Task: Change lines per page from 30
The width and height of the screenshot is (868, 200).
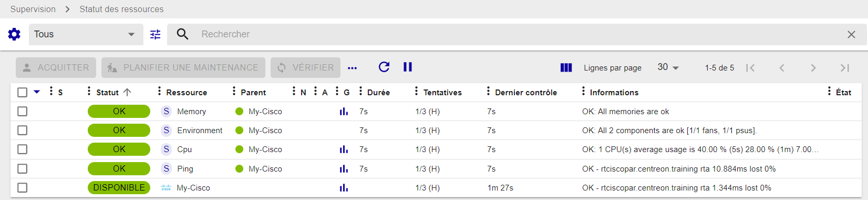Action: (668, 67)
